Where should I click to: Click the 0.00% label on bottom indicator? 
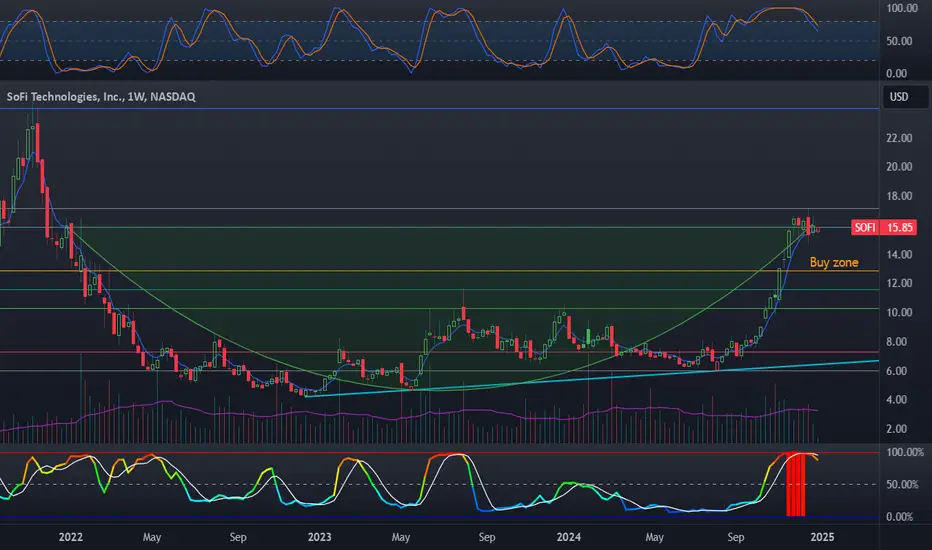pos(899,517)
